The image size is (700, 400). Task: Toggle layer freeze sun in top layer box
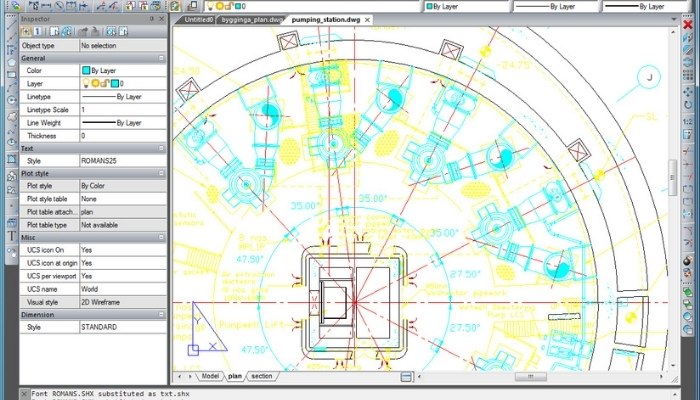220,6
